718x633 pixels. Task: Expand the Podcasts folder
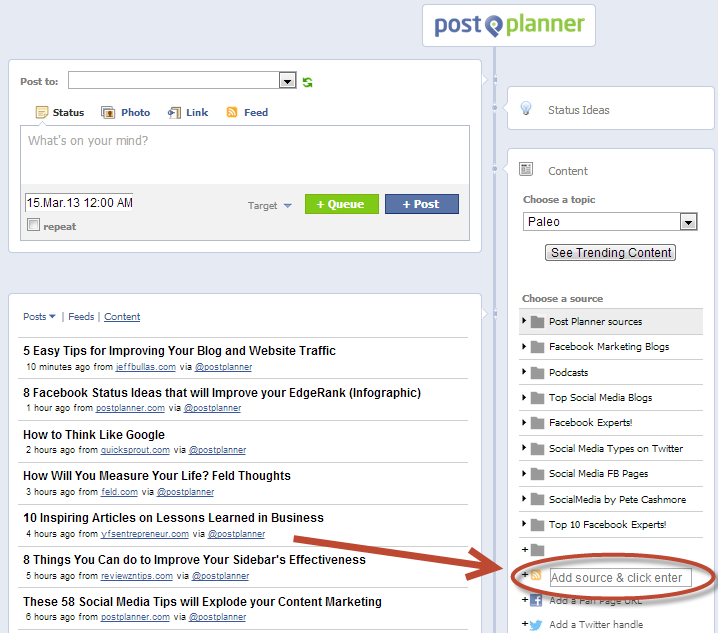pyautogui.click(x=524, y=371)
